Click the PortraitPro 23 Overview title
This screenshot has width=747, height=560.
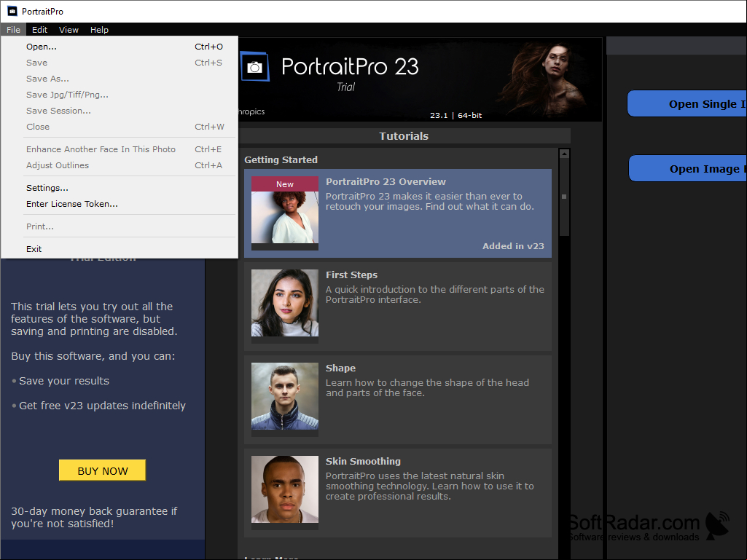(386, 181)
